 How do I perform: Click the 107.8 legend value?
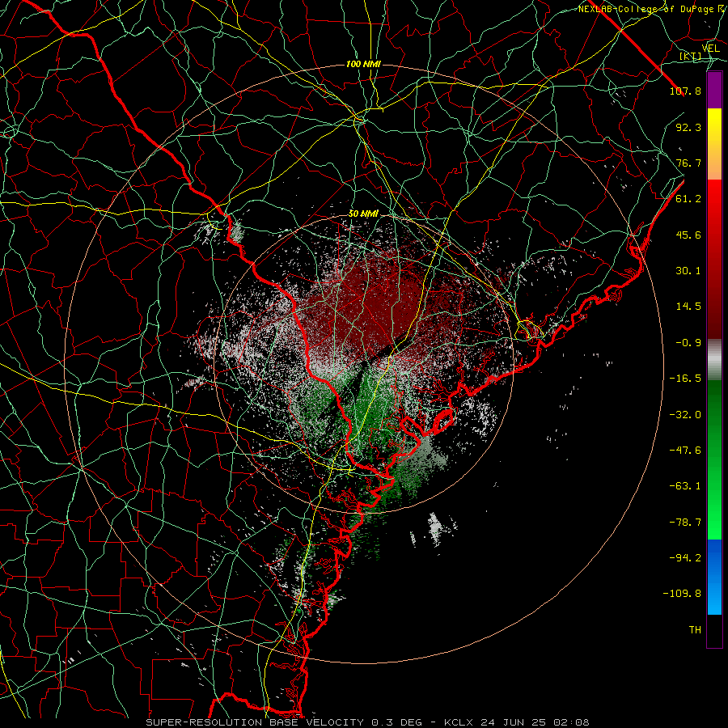pos(685,91)
